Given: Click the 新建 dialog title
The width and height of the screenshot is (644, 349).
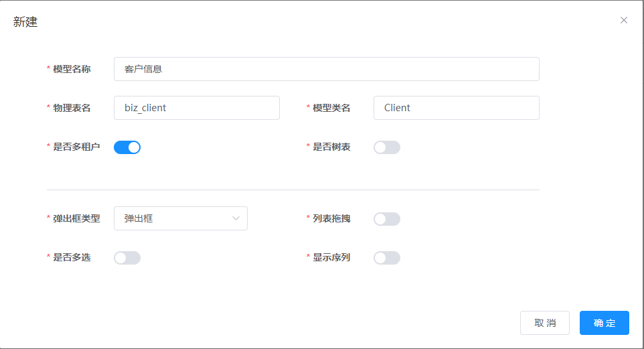Looking at the screenshot, I should point(25,21).
